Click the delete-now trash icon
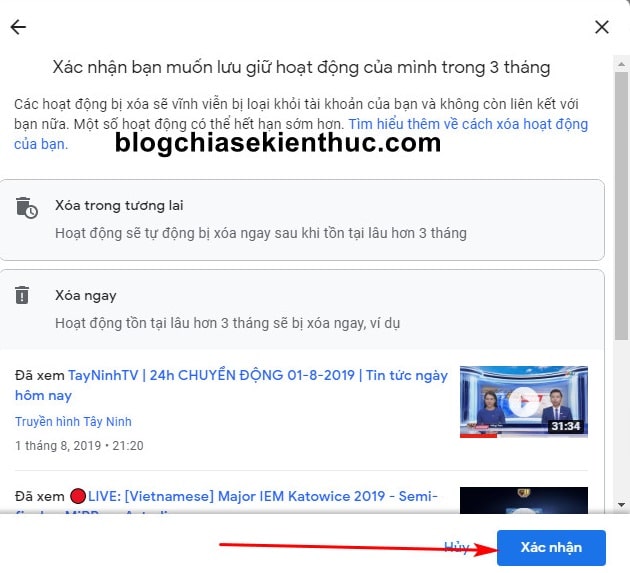 click(22, 295)
